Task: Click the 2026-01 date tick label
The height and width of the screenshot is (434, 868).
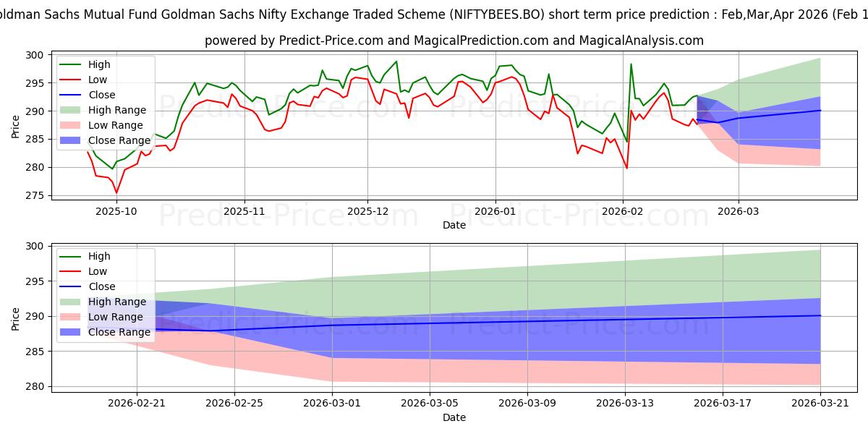Action: (x=495, y=211)
